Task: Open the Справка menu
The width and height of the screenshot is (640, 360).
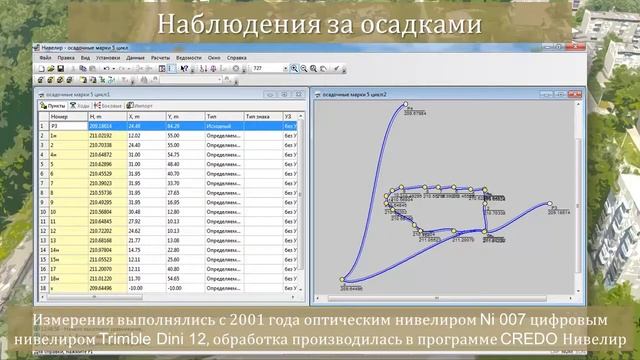Action: click(x=236, y=58)
